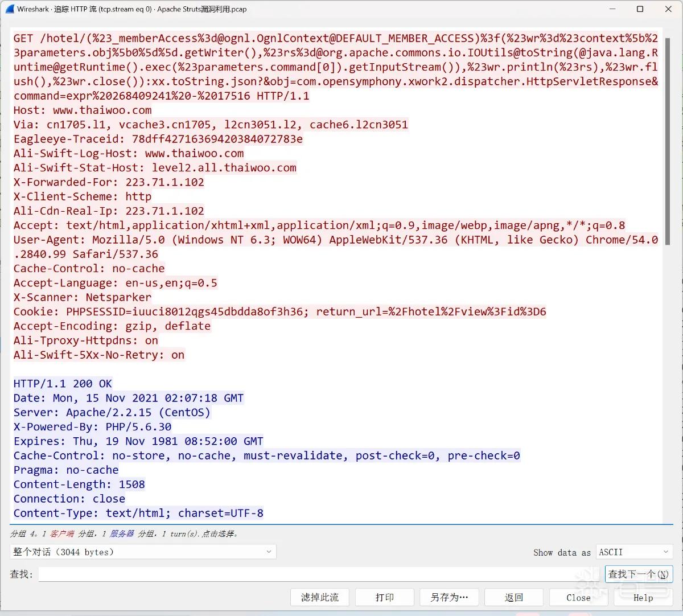683x616 pixels.
Task: Click the Server: Apache/2.2.15 (CentOS) line
Action: point(112,412)
